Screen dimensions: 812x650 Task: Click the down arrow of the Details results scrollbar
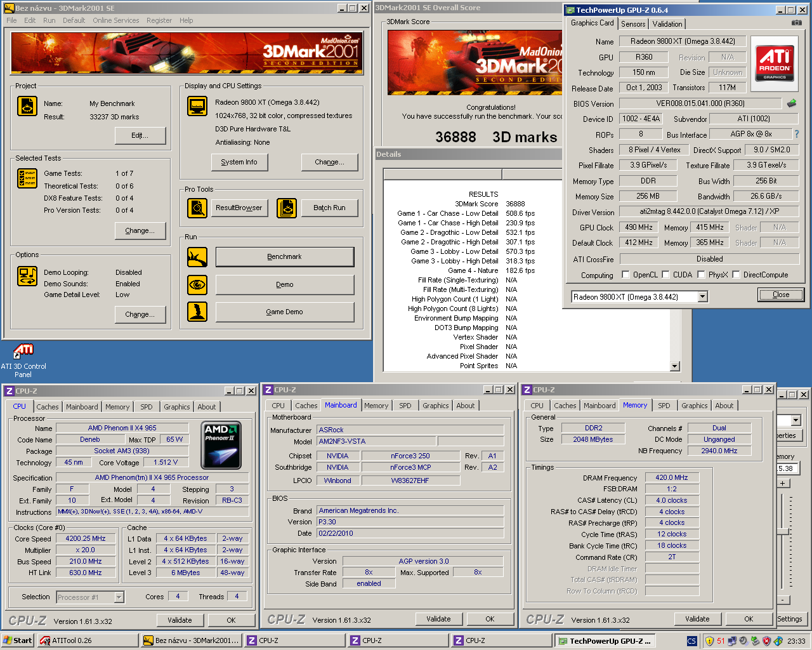point(675,366)
